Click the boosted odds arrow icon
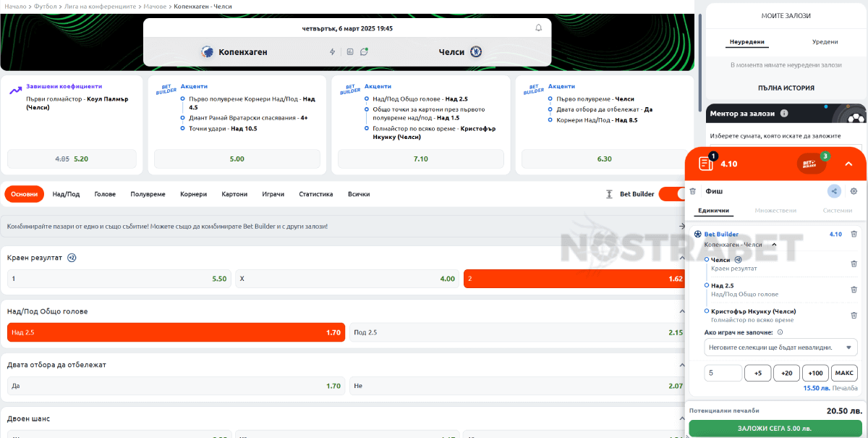868x438 pixels. click(x=15, y=90)
